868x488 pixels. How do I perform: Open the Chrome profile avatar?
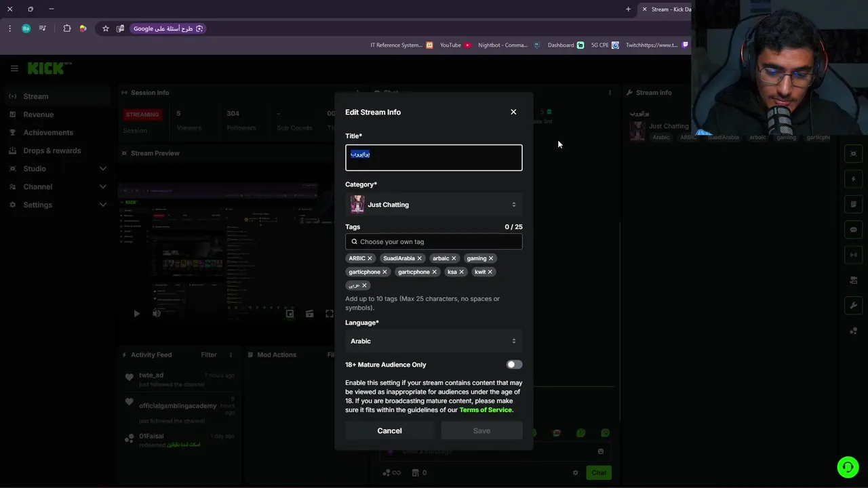(x=26, y=28)
